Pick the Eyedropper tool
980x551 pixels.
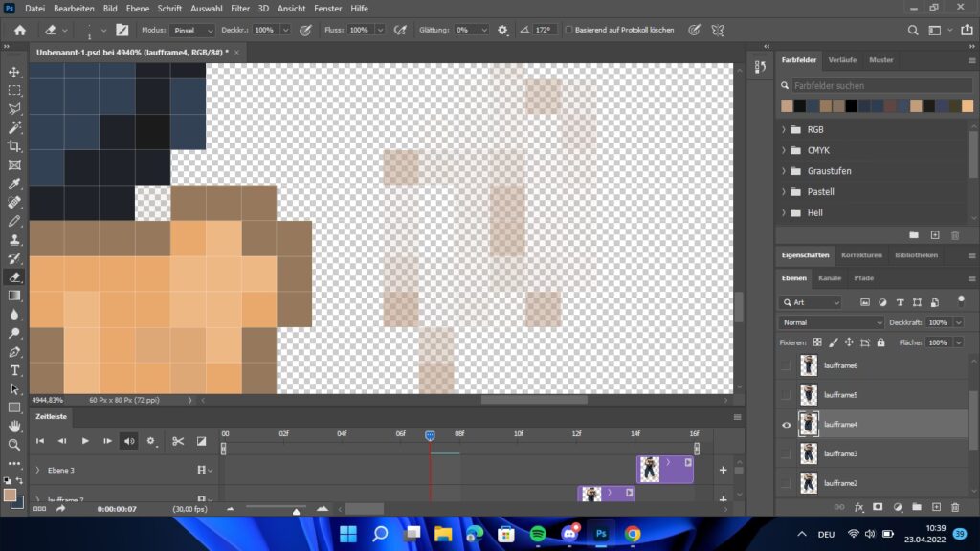[x=14, y=184]
